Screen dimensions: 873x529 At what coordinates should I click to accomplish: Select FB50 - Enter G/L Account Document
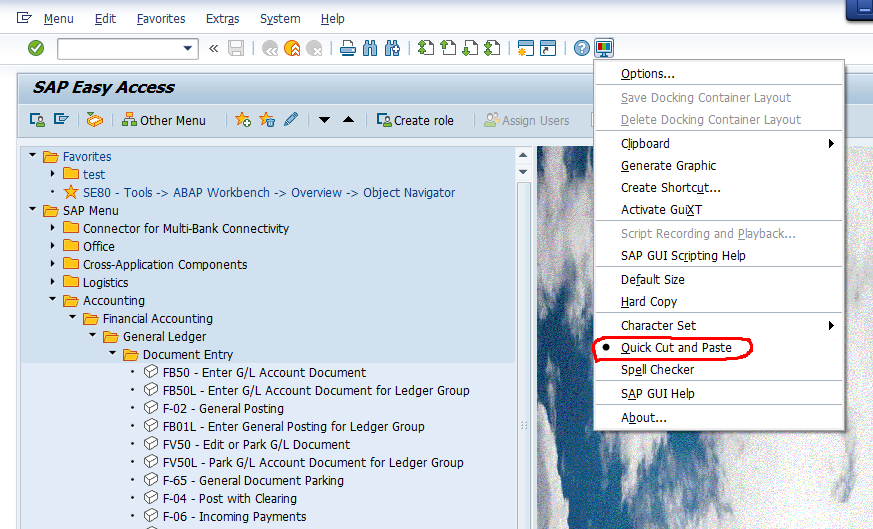click(264, 373)
